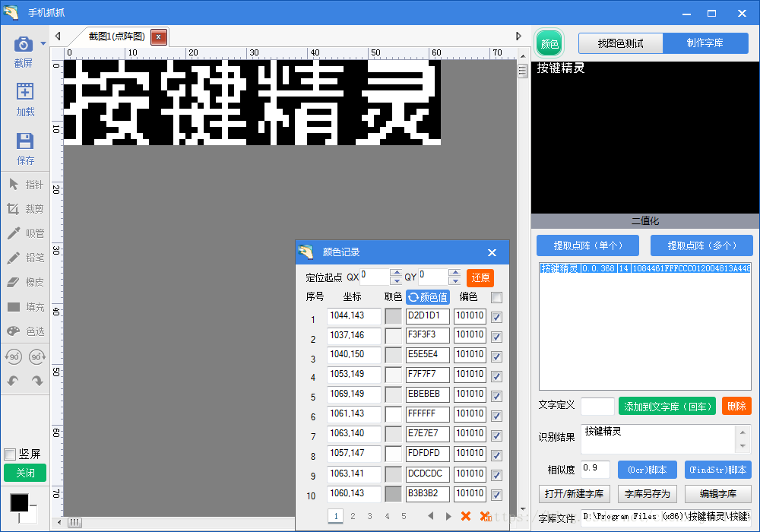Close the 颜色记录 dialog
Screen dimensions: 760x532
492,252
